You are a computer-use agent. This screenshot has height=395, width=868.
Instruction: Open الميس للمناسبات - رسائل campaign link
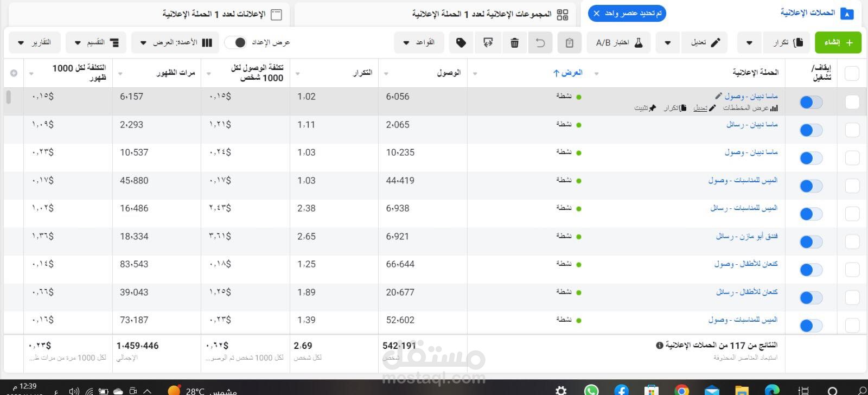click(744, 208)
